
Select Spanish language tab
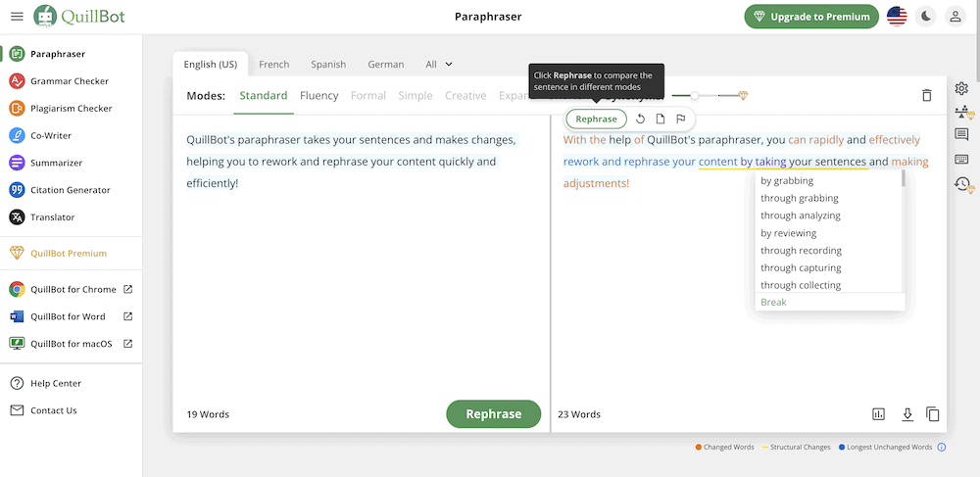pos(328,65)
